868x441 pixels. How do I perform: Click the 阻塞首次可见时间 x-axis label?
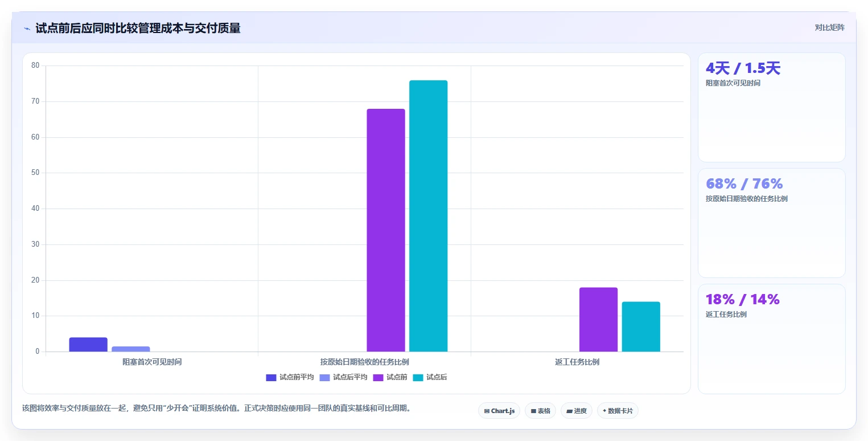tap(152, 362)
